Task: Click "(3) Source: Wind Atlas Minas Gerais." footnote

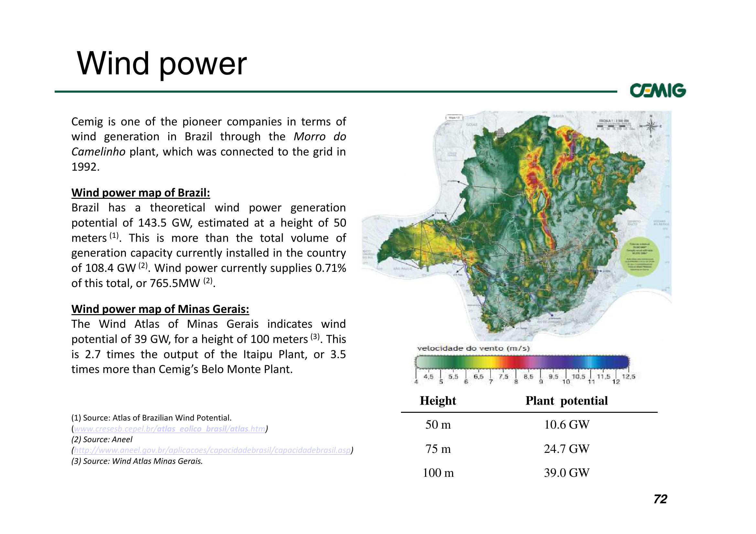Action: pos(137,461)
